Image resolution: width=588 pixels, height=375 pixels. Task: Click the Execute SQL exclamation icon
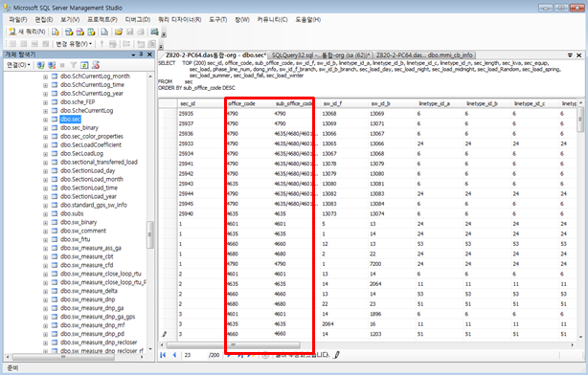[x=102, y=44]
